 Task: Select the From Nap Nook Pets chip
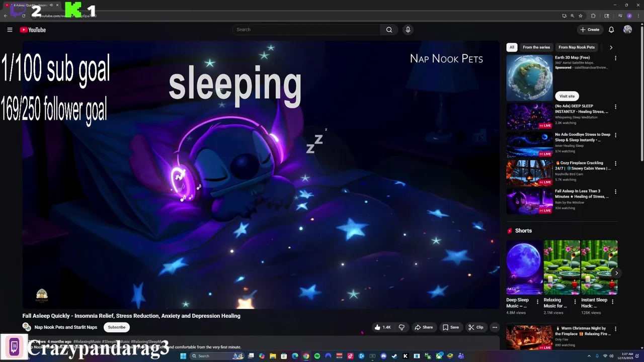[577, 47]
